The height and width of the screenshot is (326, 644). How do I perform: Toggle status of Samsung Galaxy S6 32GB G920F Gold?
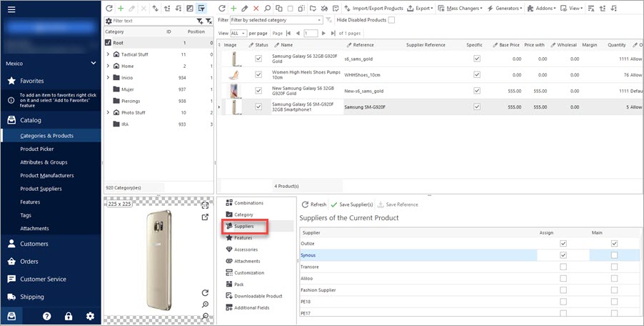tap(258, 59)
